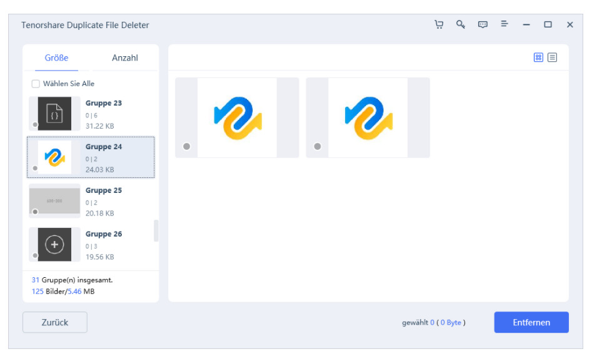592x364 pixels.
Task: Select the Gruppe 24 label
Action: (103, 147)
